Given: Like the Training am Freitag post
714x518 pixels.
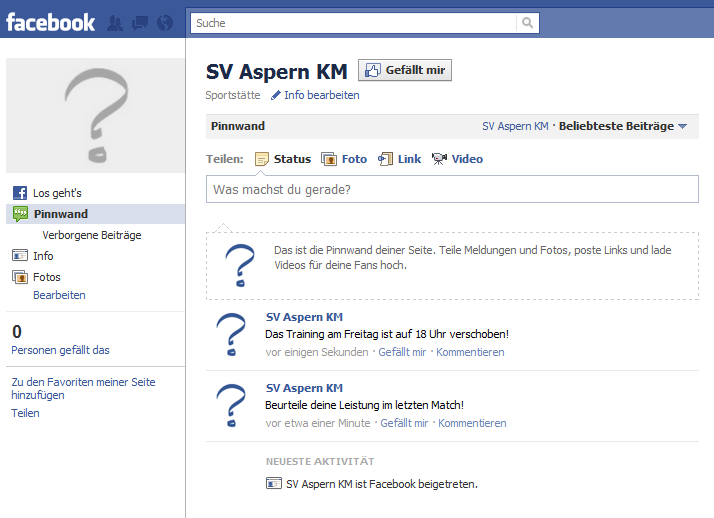Looking at the screenshot, I should 402,352.
